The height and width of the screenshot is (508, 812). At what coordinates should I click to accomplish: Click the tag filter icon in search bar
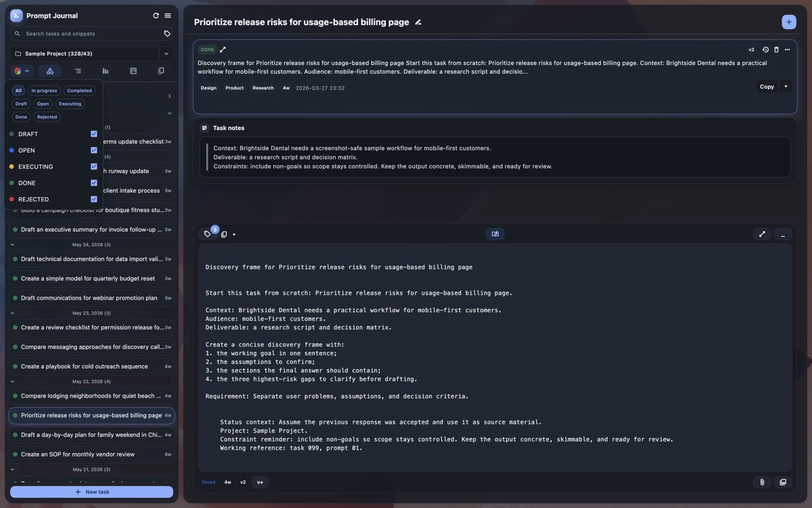tap(167, 34)
